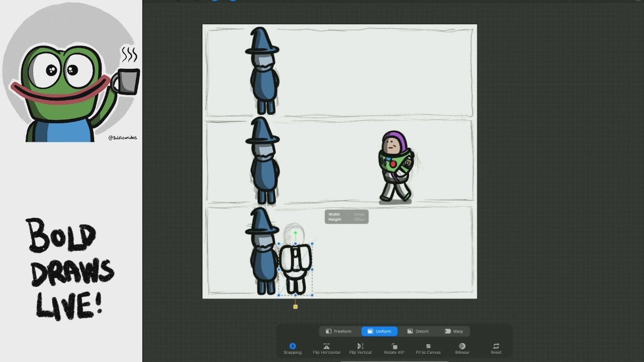This screenshot has height=362, width=644.
Task: Click the green rotation handle above selection
Action: (295, 233)
